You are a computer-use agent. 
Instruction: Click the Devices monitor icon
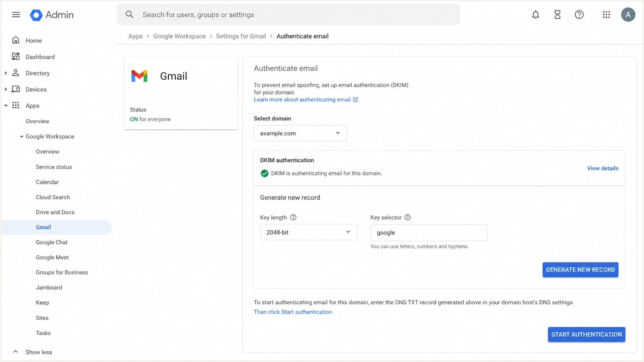(16, 89)
